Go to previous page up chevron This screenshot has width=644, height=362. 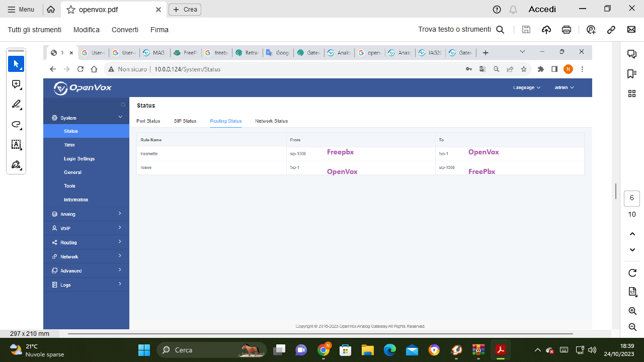(632, 234)
